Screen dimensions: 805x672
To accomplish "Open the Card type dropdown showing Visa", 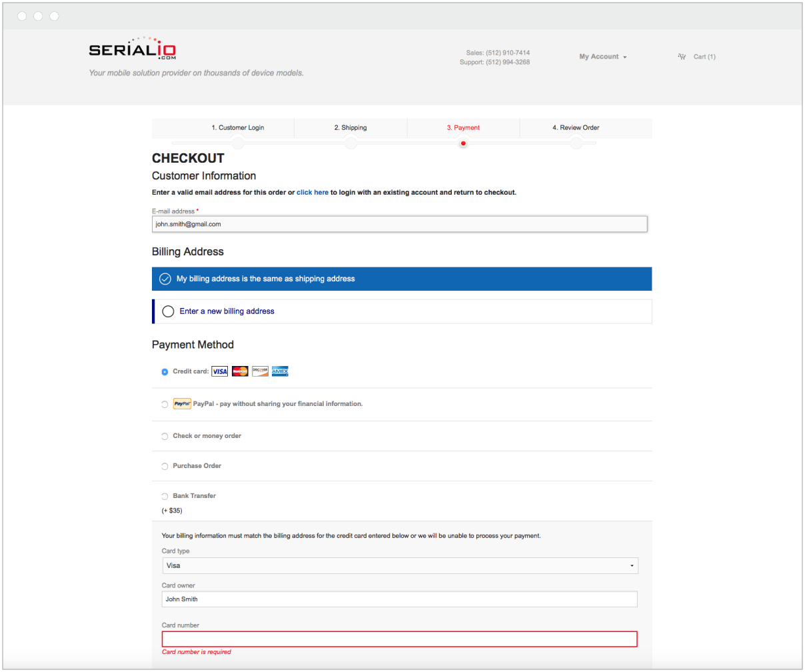I will pos(400,565).
